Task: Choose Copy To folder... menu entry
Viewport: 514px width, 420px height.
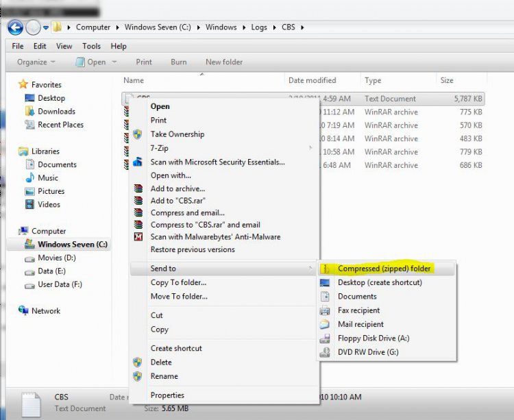Action: [x=178, y=282]
